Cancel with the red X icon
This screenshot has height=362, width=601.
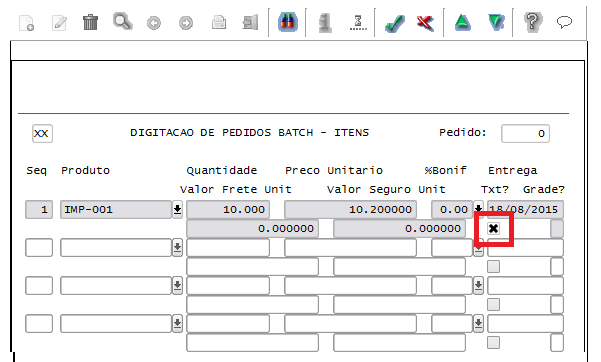point(425,23)
